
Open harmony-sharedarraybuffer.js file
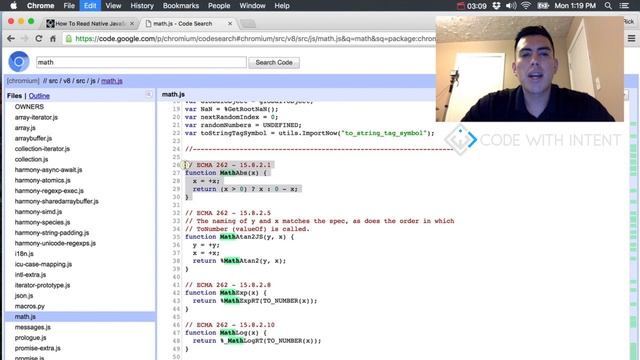click(56, 201)
